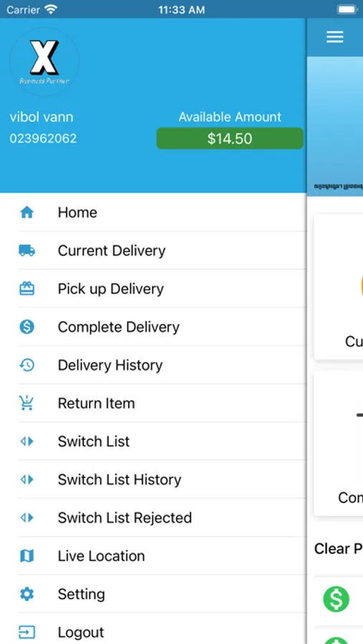The height and width of the screenshot is (644, 363).
Task: Click the Live Location map icon
Action: [x=27, y=556]
